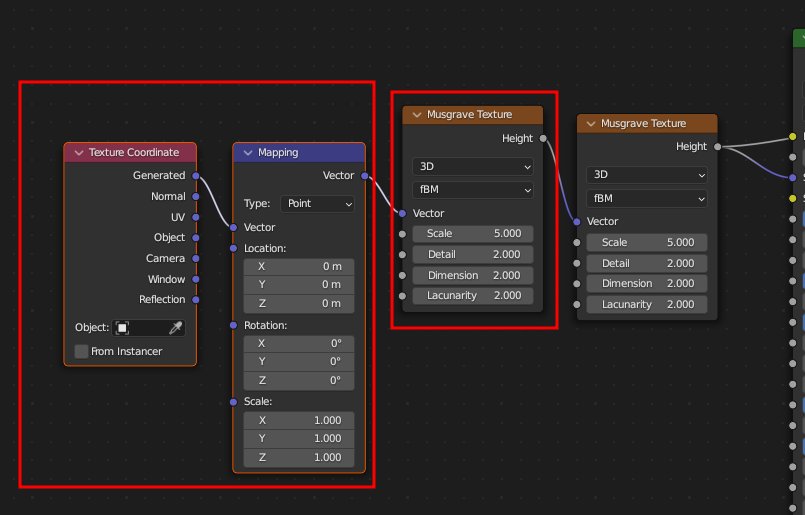Screen dimensions: 805x515
Task: Click the Rotation X field in Mapping
Action: (299, 344)
